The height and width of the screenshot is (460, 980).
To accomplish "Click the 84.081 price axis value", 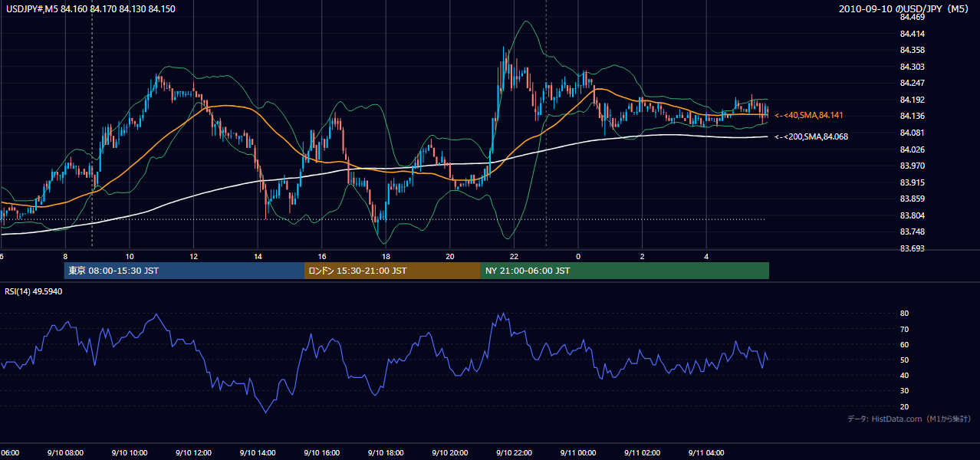I will point(912,133).
